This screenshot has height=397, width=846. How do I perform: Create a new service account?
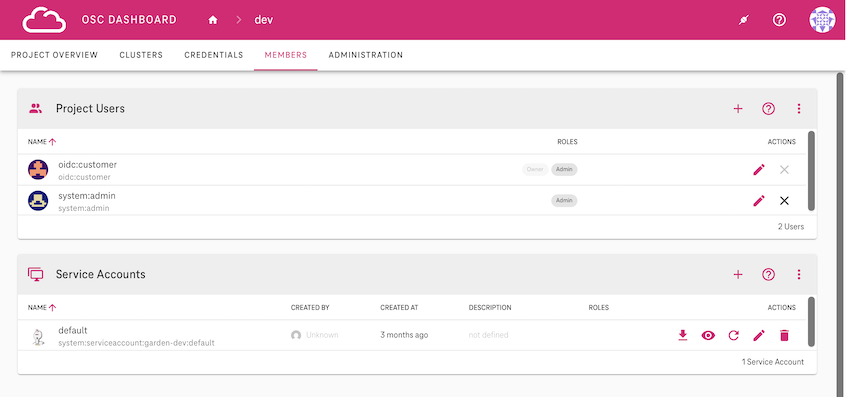point(738,274)
